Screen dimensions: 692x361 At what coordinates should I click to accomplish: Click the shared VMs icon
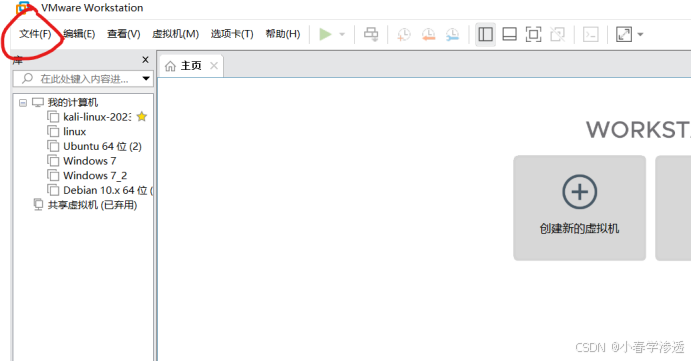38,204
